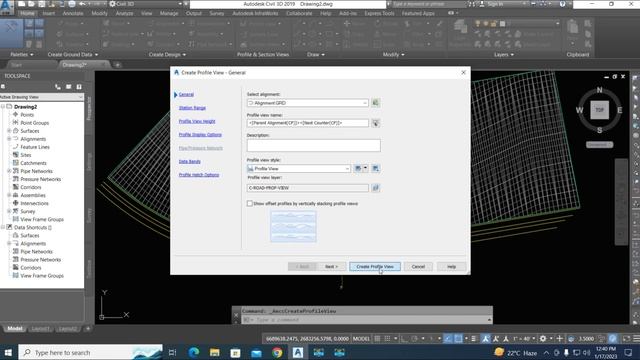Expand the Pipe Networks node under Drawing2
This screenshot has height=360, width=640.
point(9,171)
